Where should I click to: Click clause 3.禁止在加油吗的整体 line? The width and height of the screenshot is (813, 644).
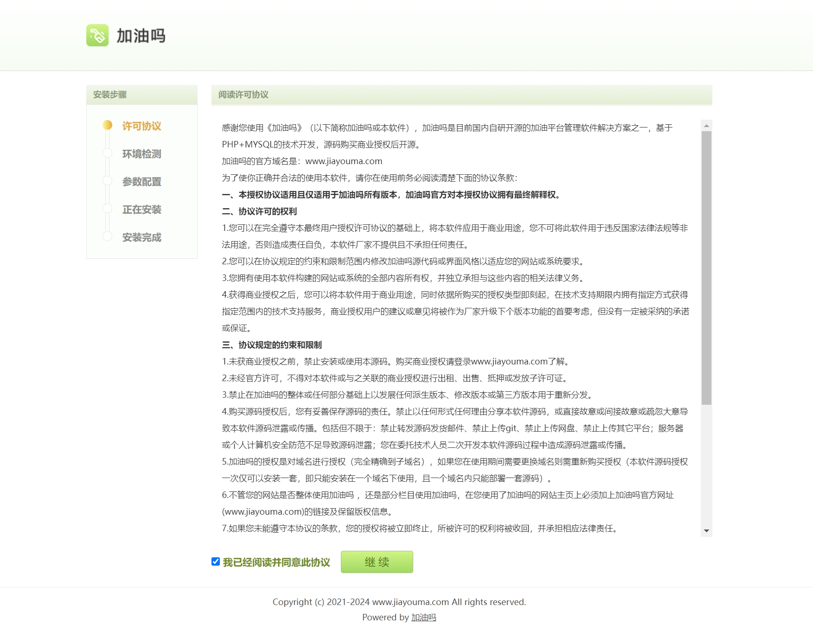[x=409, y=395]
